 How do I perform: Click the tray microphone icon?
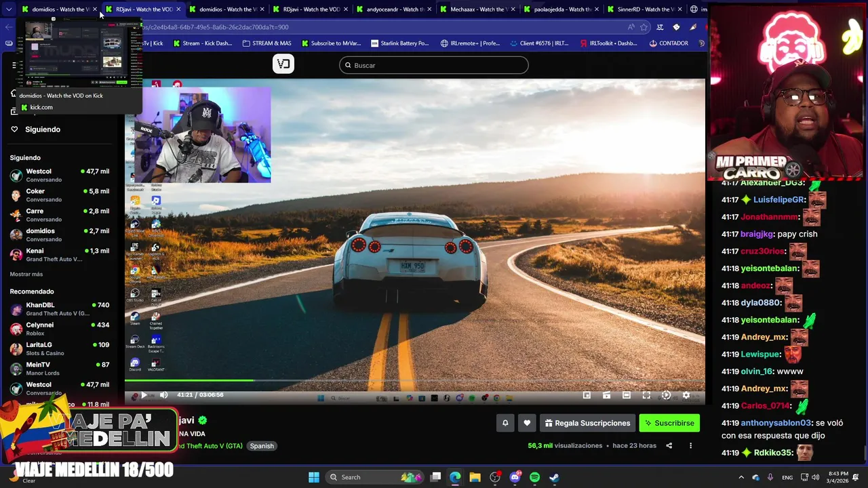click(x=770, y=477)
